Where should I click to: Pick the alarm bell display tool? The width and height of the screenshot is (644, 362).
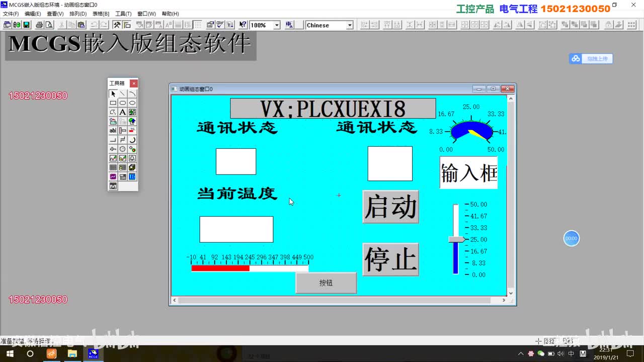(x=132, y=158)
